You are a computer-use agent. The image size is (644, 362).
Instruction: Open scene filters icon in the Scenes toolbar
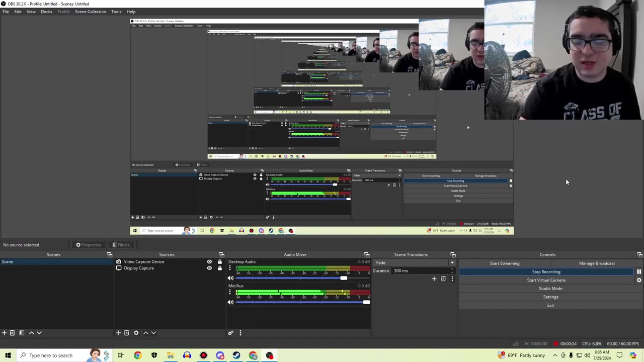tap(21, 333)
